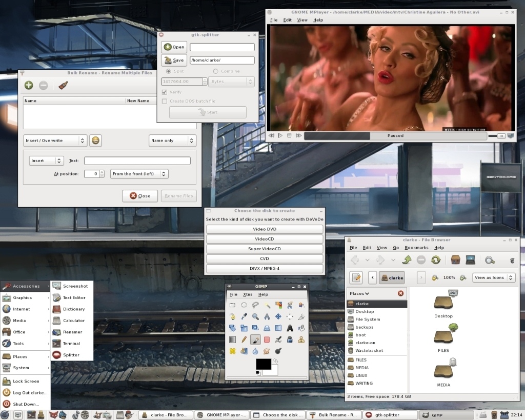The image size is (525, 420).
Task: Open the Bytes unit dropdown in gtk-splitter
Action: (x=231, y=82)
